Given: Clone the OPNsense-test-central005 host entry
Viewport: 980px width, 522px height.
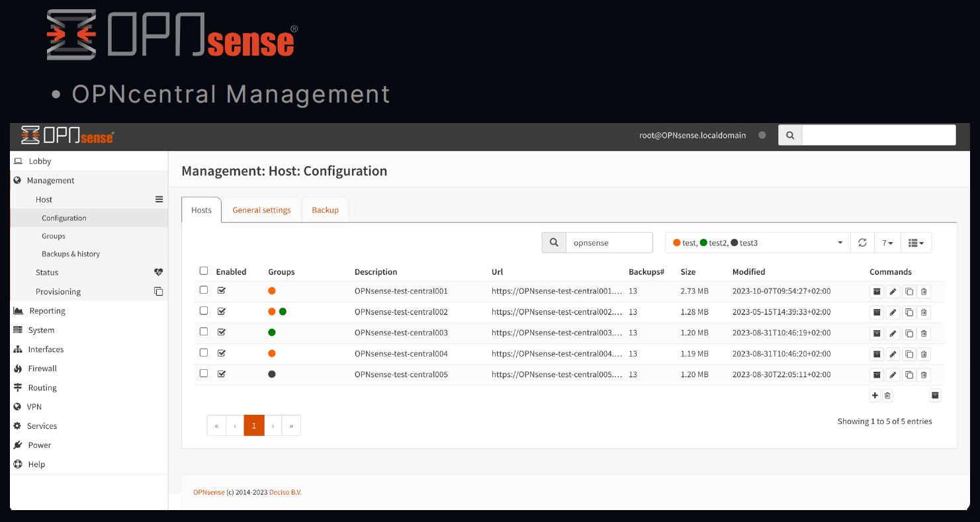Looking at the screenshot, I should tap(909, 375).
